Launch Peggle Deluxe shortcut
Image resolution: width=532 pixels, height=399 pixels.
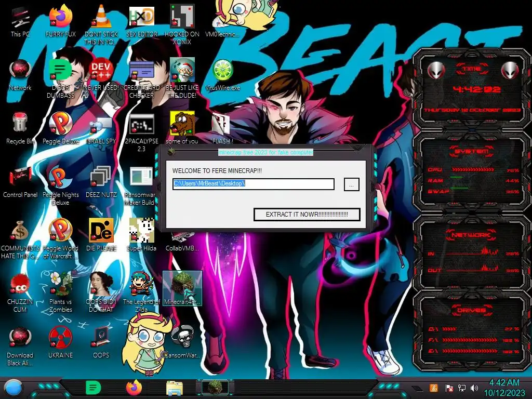click(61, 128)
